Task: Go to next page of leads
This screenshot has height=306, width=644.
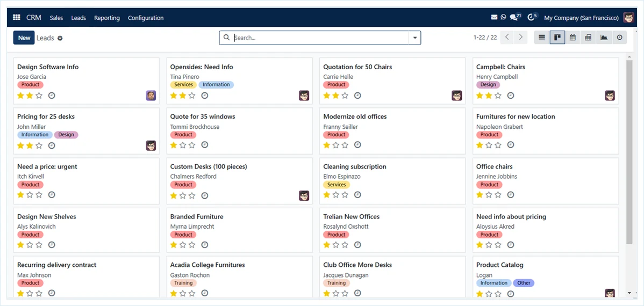Action: click(x=521, y=38)
